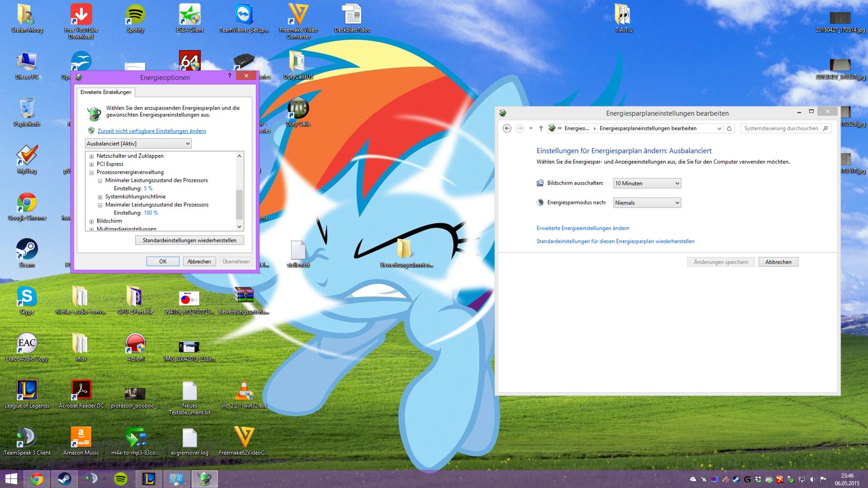Open Energiesparmodus nach dropdown (Niemals)
Screen dimensions: 868x488
tap(647, 203)
